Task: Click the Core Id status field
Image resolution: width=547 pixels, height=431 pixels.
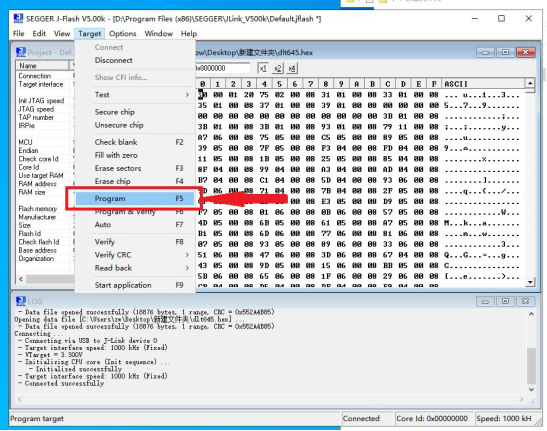Action: point(433,418)
